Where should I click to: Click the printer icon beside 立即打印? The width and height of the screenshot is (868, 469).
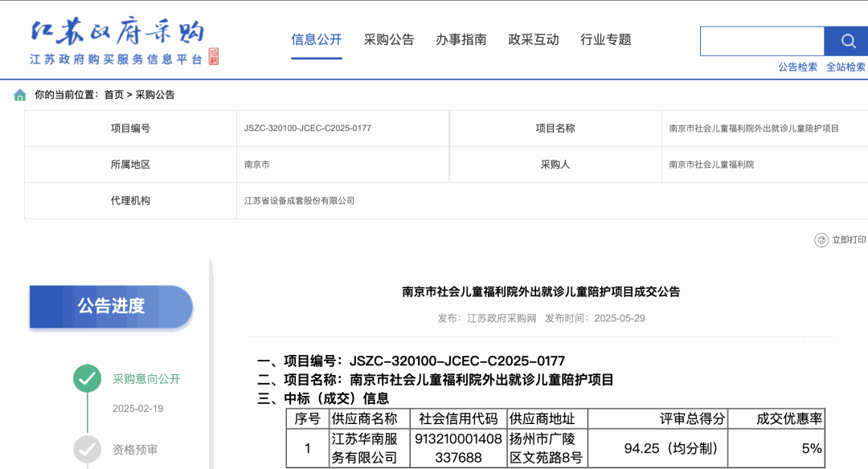pos(821,240)
